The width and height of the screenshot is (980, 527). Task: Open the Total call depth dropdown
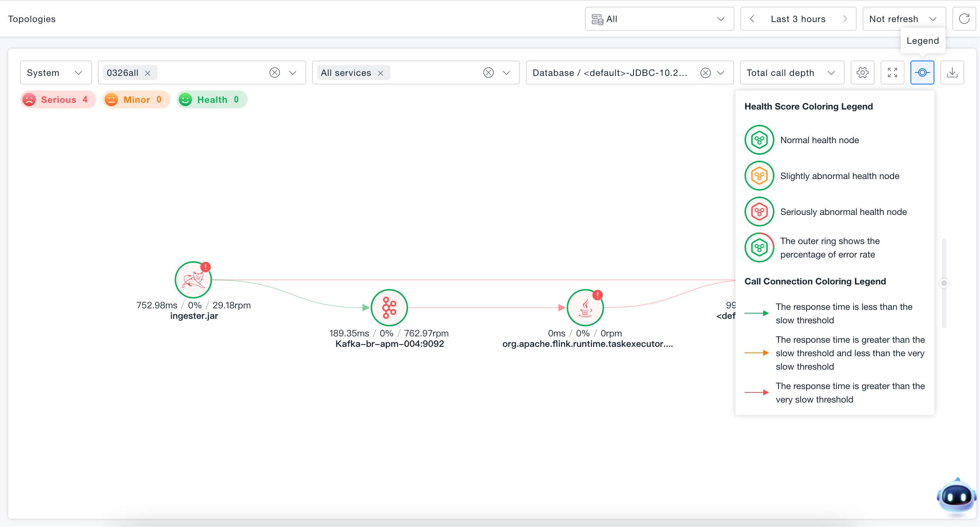[x=792, y=73]
